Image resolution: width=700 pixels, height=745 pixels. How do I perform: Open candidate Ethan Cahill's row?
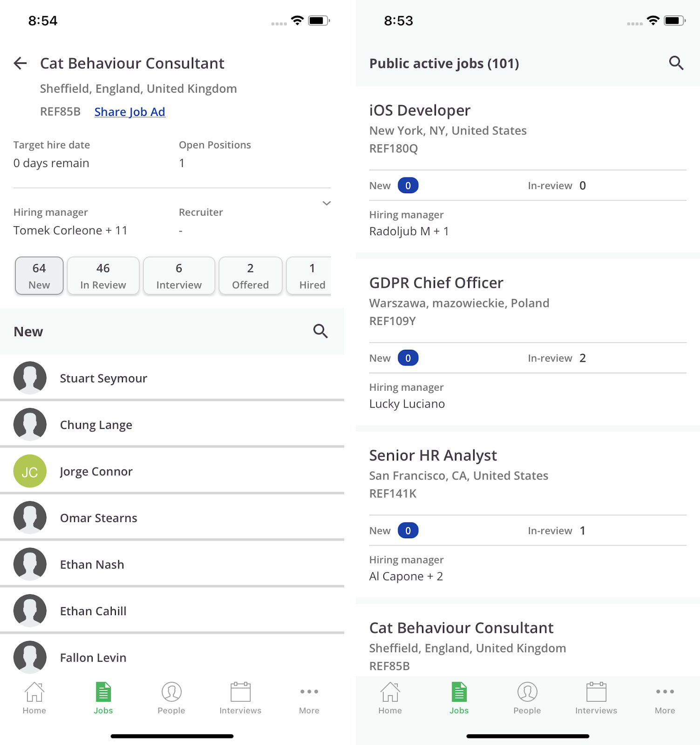[93, 611]
